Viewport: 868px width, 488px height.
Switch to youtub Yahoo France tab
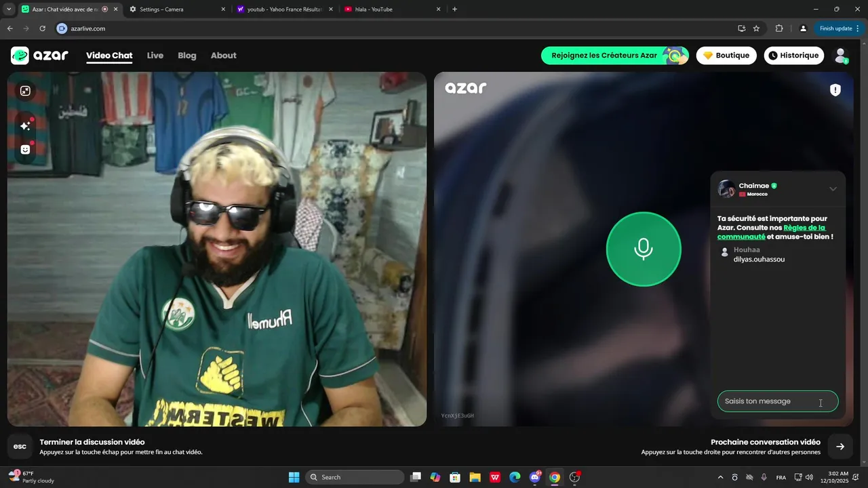pyautogui.click(x=285, y=9)
